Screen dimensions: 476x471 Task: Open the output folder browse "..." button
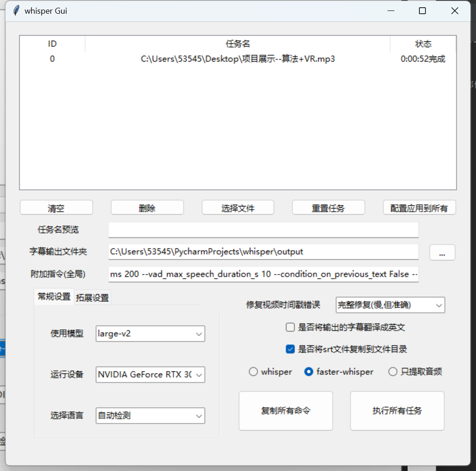[442, 252]
